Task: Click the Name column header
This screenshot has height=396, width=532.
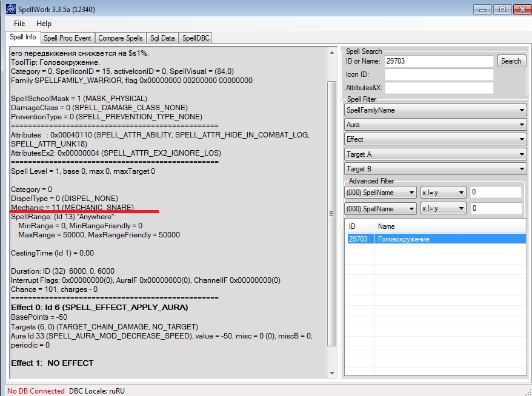Action: tap(448, 226)
